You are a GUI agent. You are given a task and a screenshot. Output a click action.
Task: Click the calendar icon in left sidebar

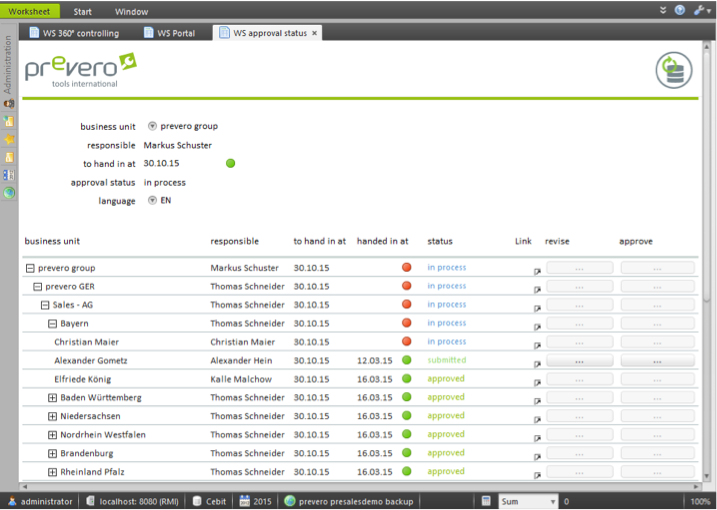pos(9,175)
